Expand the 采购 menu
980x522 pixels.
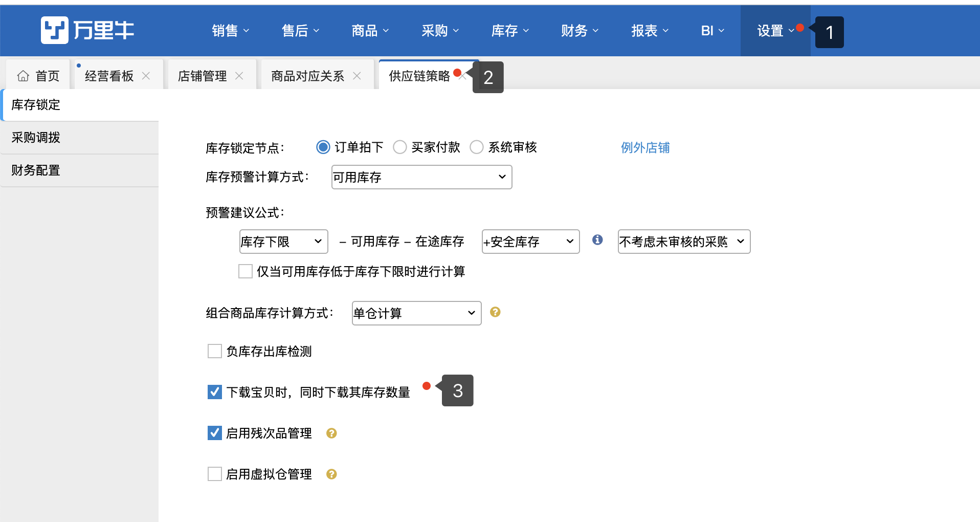440,31
